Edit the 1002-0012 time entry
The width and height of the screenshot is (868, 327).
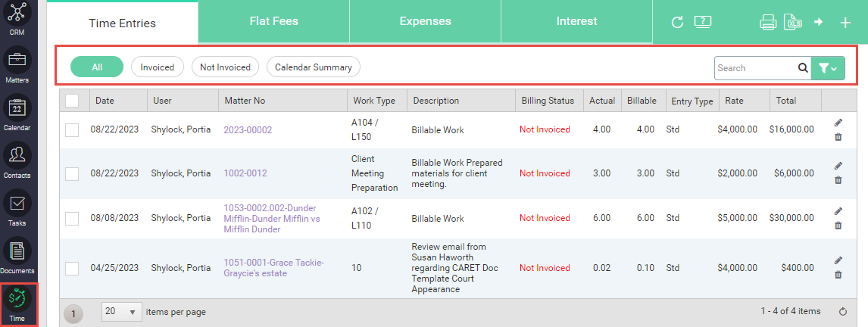tap(838, 166)
